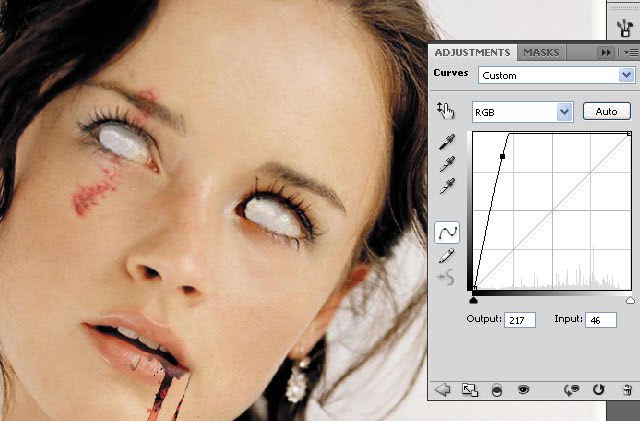The height and width of the screenshot is (421, 640).
Task: Click the Output value field
Action: click(520, 320)
